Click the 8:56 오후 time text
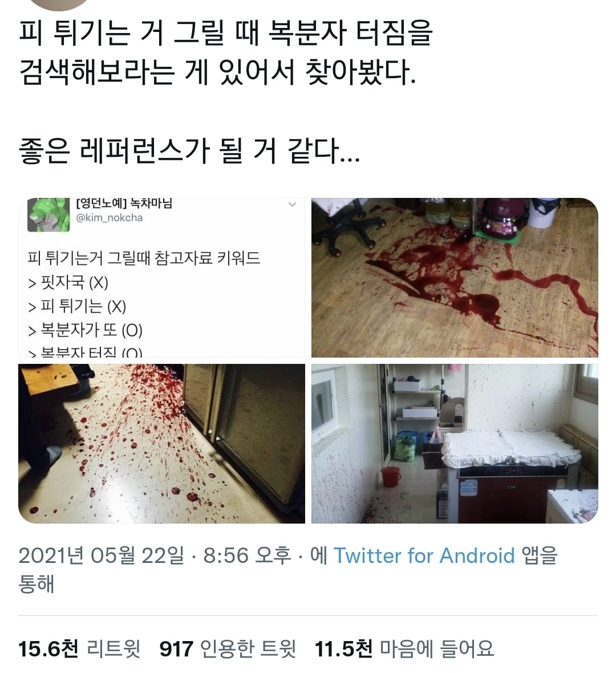Screen dimensions: 616x673 click(248, 556)
